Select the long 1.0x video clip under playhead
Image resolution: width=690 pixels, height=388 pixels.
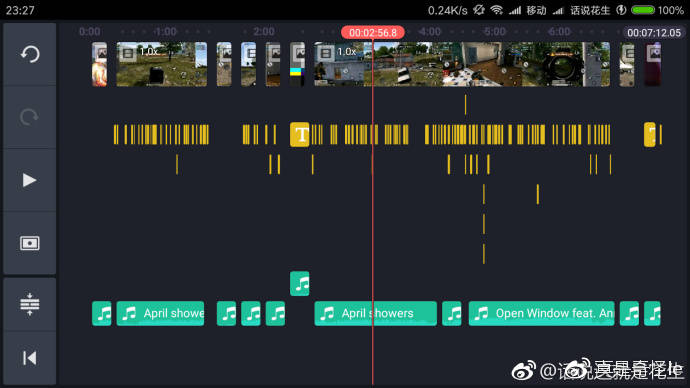pos(462,64)
